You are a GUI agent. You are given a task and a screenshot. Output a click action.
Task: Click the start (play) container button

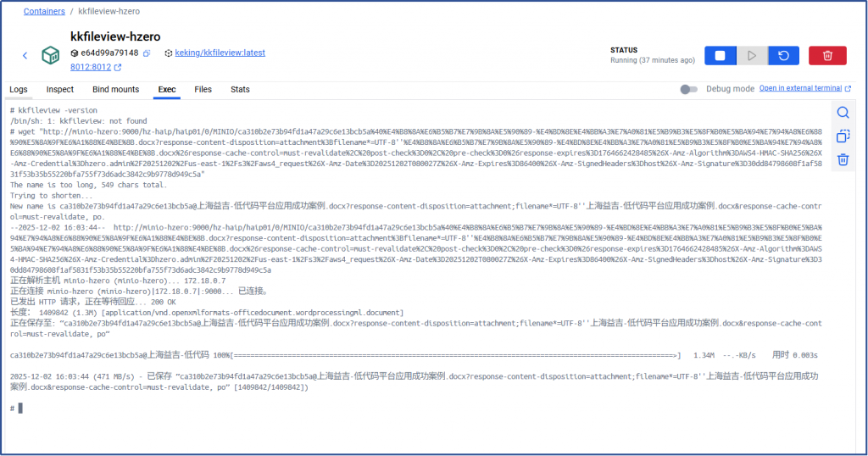pos(751,56)
